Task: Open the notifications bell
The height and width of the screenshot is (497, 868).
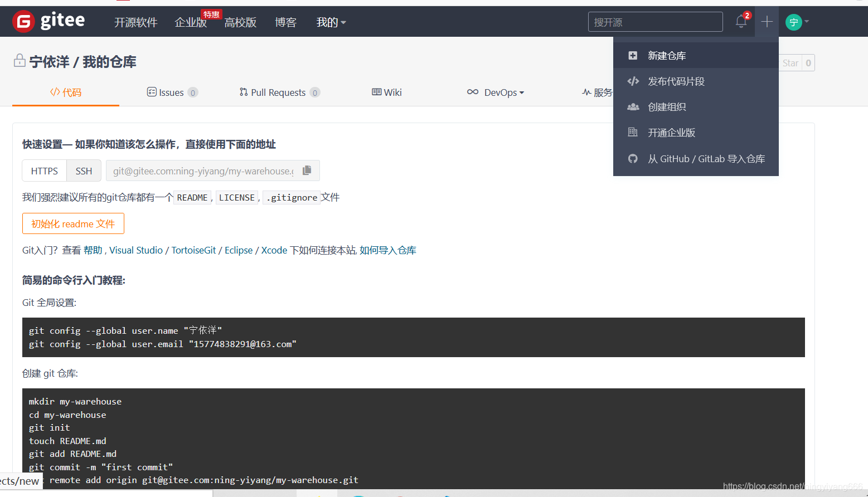Action: click(741, 22)
